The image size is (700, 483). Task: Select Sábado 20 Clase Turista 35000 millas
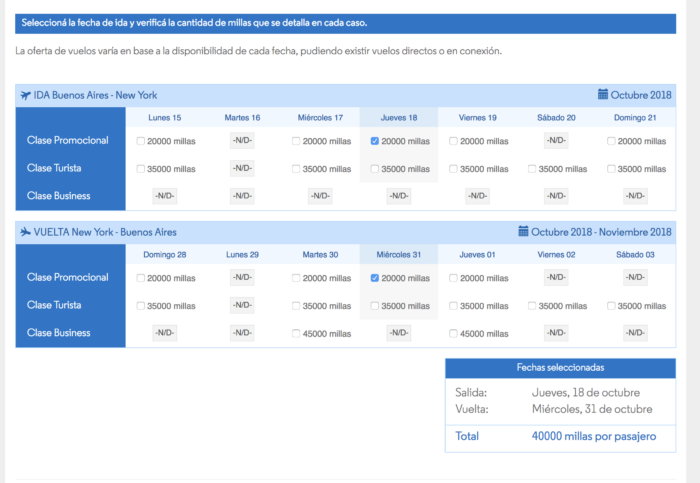pos(533,169)
